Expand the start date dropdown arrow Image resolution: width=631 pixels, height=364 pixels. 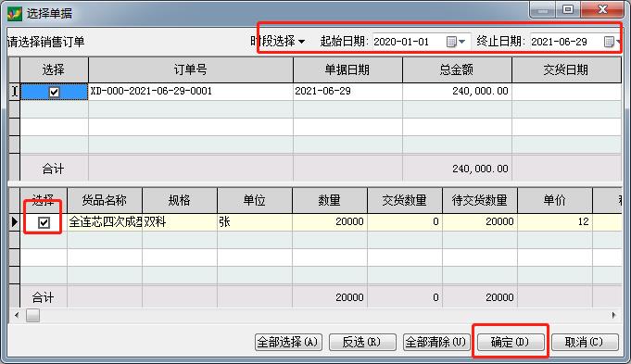[462, 42]
